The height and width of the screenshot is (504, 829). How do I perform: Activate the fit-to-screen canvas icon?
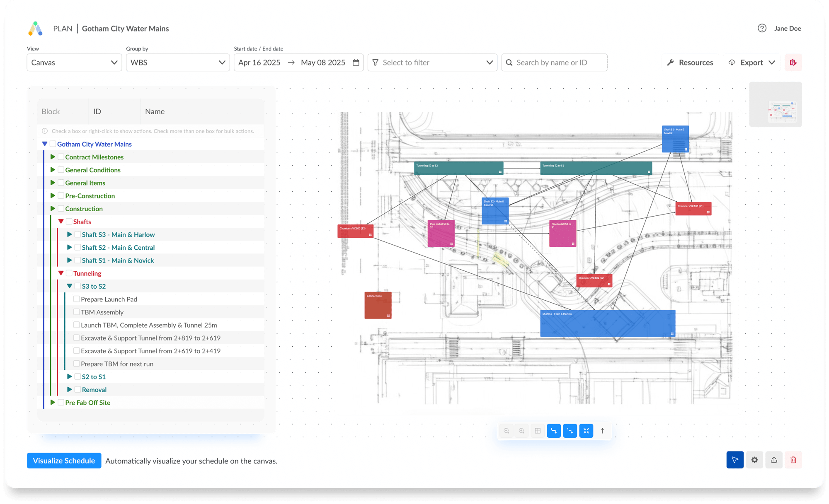tap(586, 431)
